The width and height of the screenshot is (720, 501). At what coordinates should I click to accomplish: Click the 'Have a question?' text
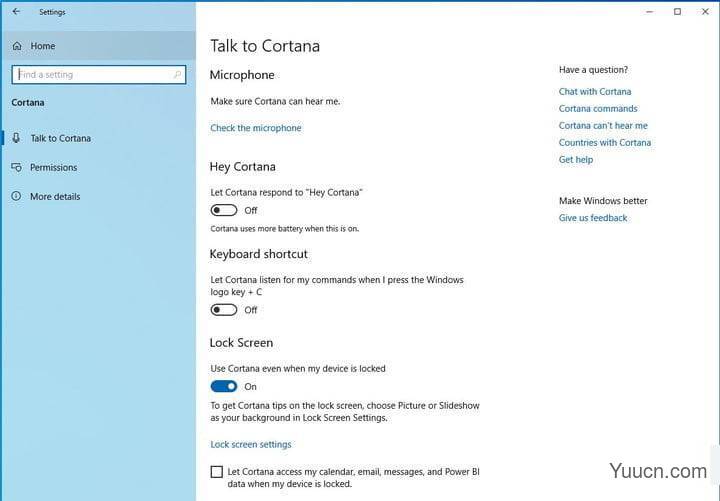click(593, 70)
